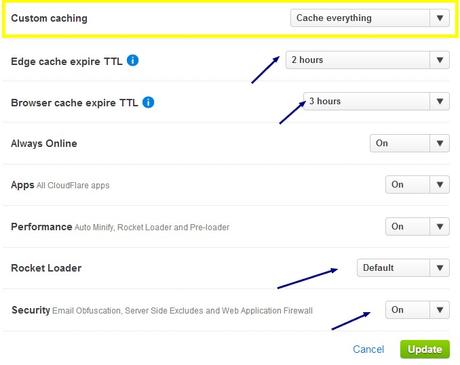Open the Apps setting dropdown arrow
This screenshot has width=460, height=365.
click(x=440, y=185)
